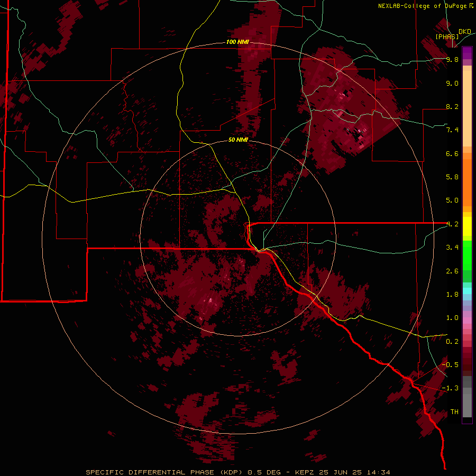Pick the yellow segment of the color bar

[467, 226]
